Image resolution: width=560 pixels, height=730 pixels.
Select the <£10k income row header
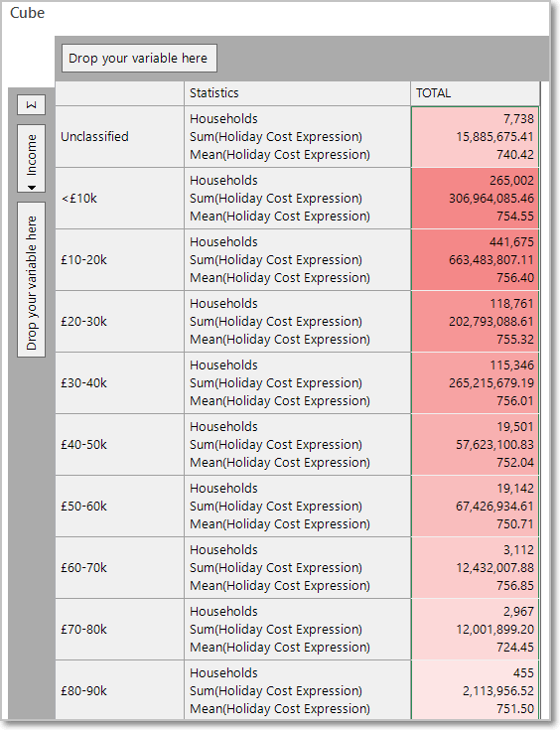[x=119, y=199]
